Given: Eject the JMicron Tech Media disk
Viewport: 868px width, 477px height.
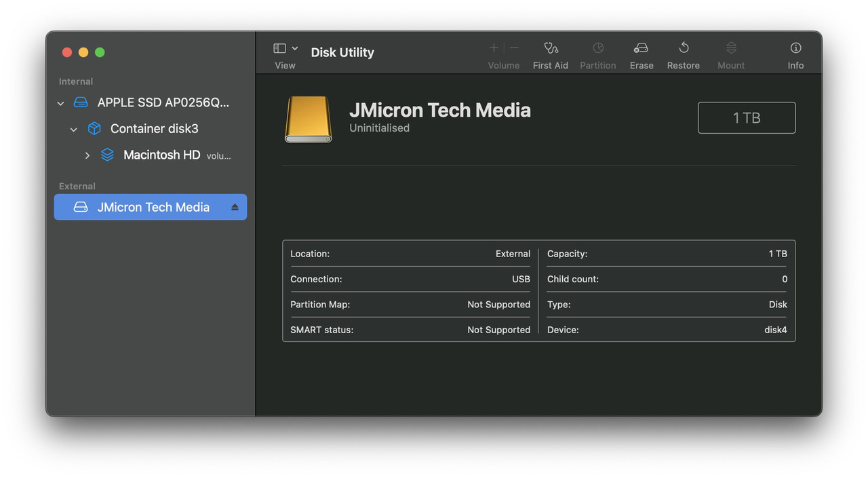Looking at the screenshot, I should click(235, 207).
